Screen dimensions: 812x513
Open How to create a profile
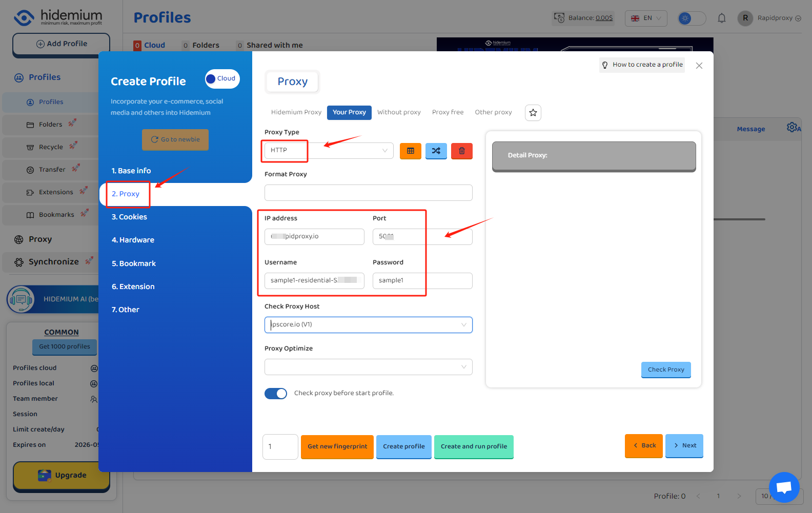642,65
